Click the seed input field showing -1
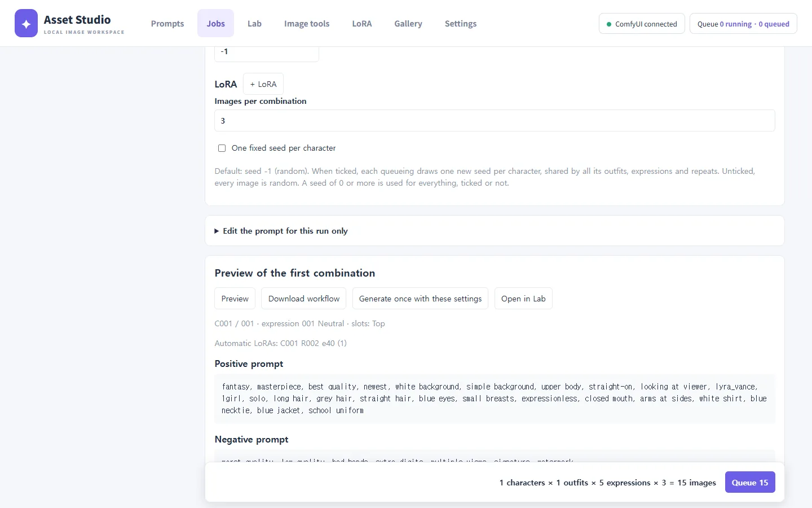This screenshot has width=812, height=508. pos(267,53)
